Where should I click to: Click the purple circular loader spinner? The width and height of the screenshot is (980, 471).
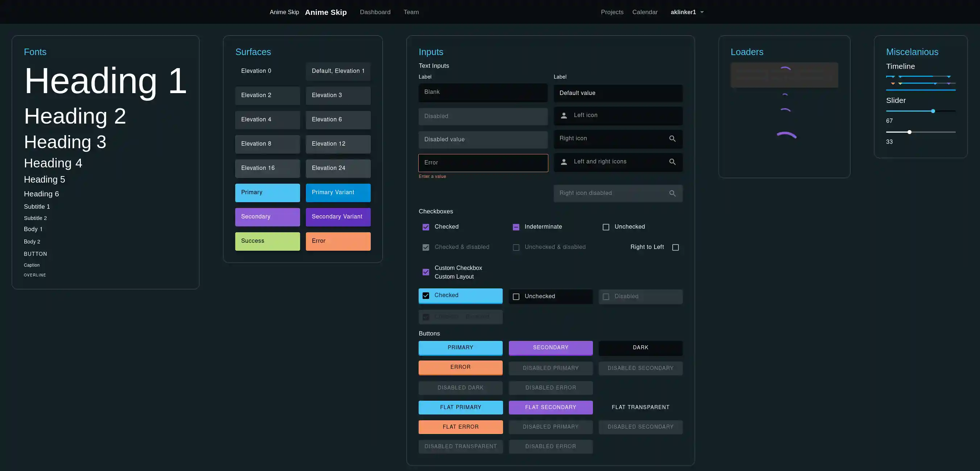786,135
